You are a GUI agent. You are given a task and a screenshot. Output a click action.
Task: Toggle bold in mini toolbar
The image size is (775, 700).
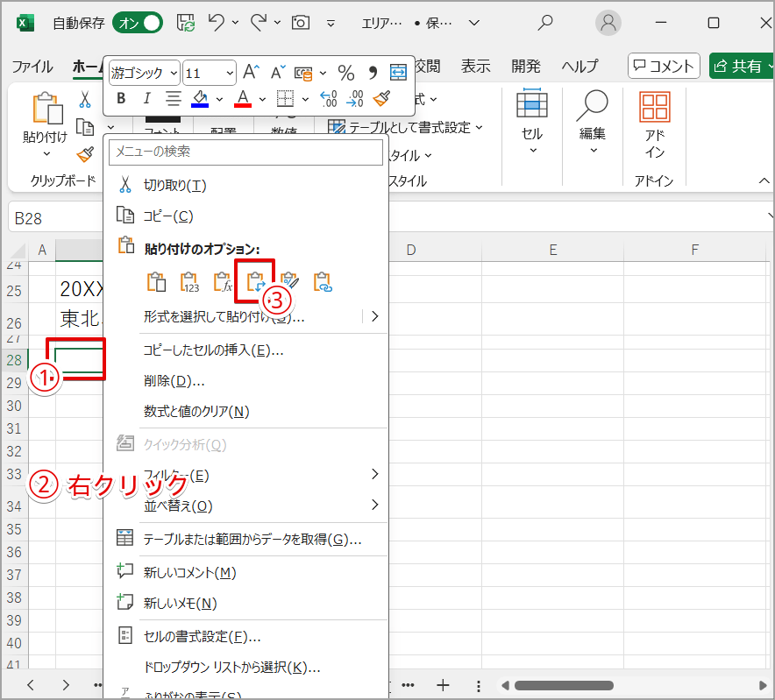click(x=121, y=98)
